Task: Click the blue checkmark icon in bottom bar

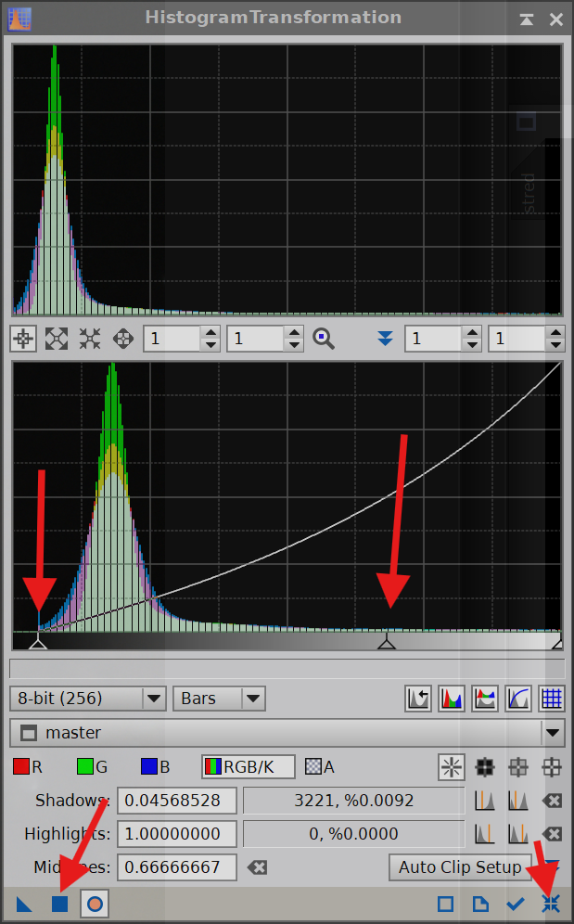Action: click(516, 904)
